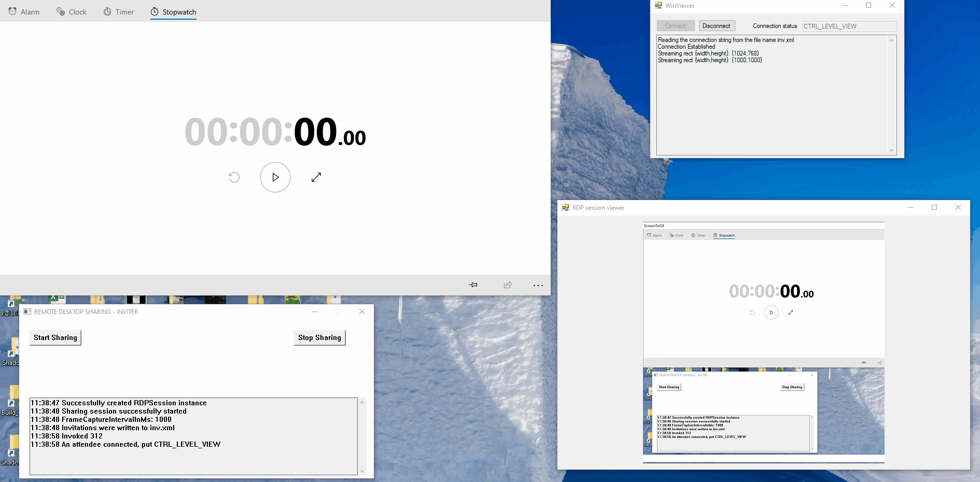This screenshot has width=980, height=482.
Task: Click Disconnect in the WinViewer window
Action: coord(716,25)
